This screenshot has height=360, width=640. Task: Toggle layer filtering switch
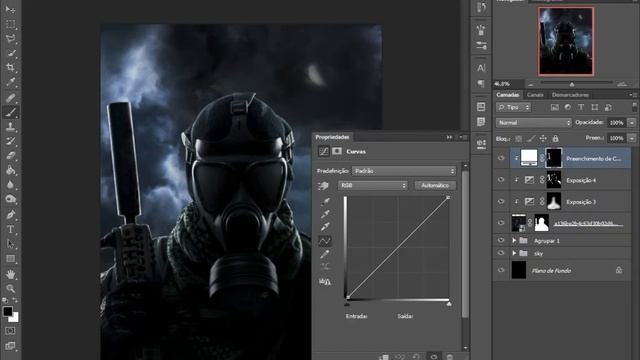click(x=634, y=107)
